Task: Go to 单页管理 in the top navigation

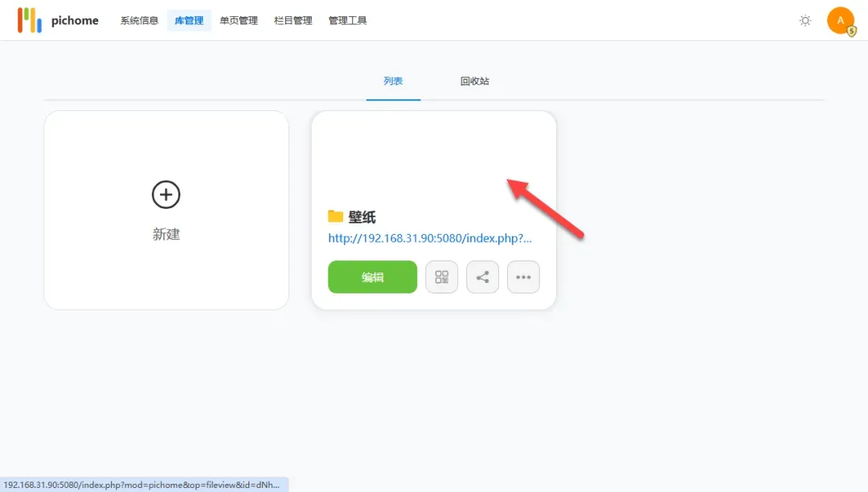Action: point(239,21)
